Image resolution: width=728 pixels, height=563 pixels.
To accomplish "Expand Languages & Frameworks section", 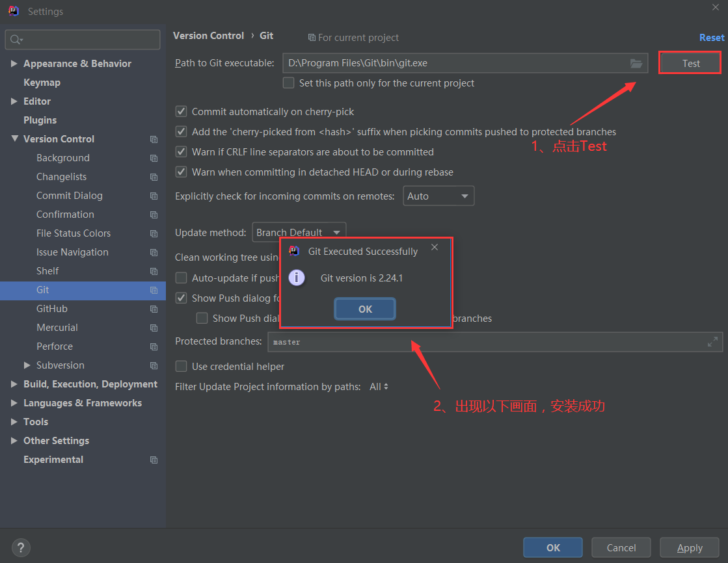I will click(14, 402).
